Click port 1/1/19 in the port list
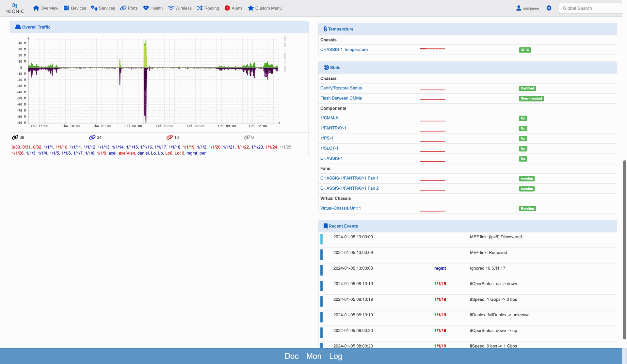This screenshot has width=627, height=364. tap(188, 147)
